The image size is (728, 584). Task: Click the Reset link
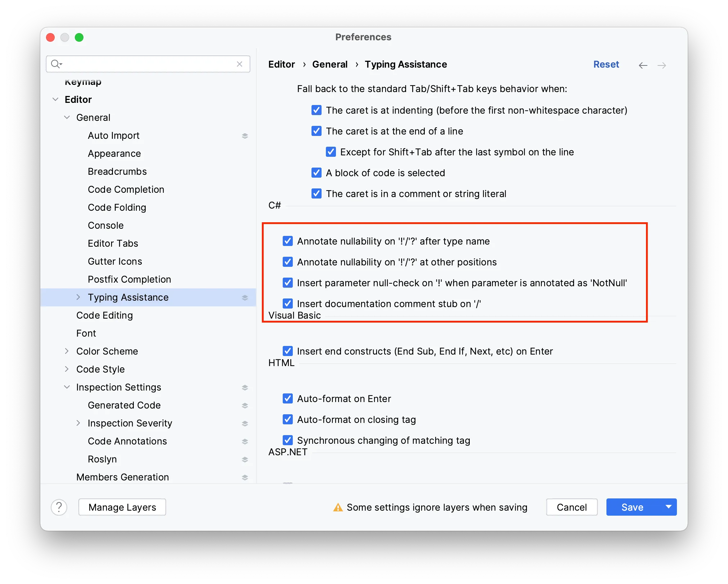point(606,64)
